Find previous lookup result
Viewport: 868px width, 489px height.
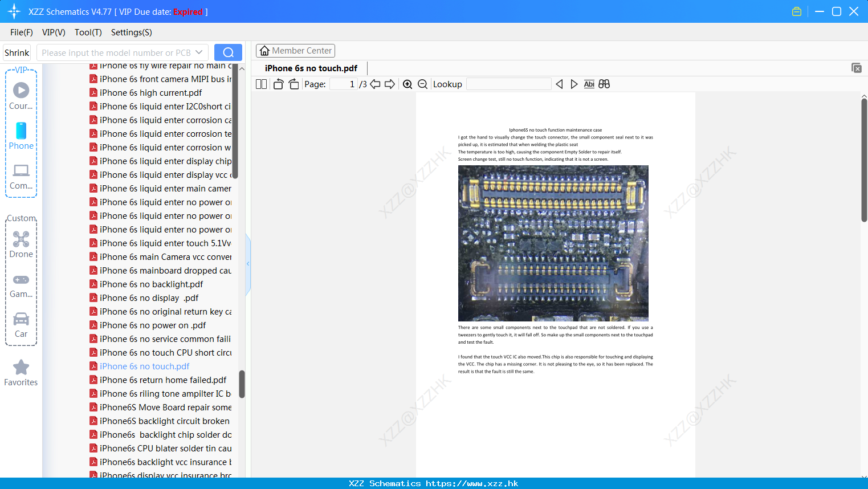click(559, 84)
